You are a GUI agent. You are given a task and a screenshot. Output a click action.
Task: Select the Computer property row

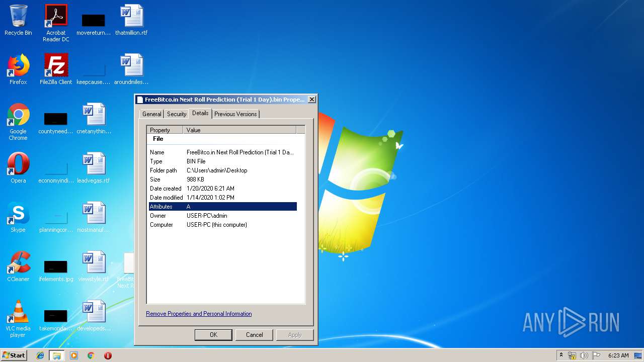(x=222, y=225)
